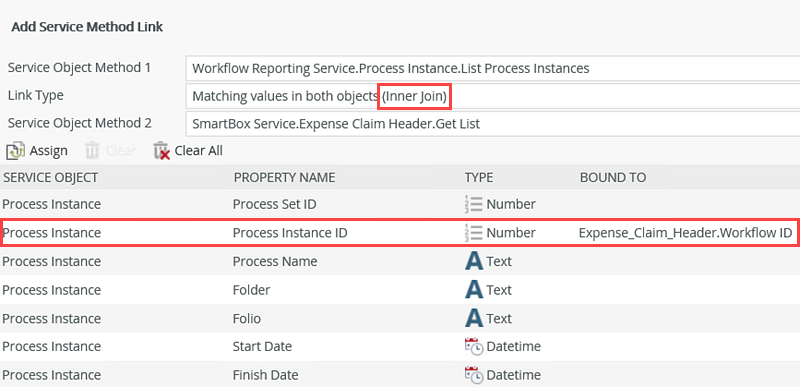Click Process Instance cell in Process Name row
The width and height of the screenshot is (800, 387).
(52, 261)
